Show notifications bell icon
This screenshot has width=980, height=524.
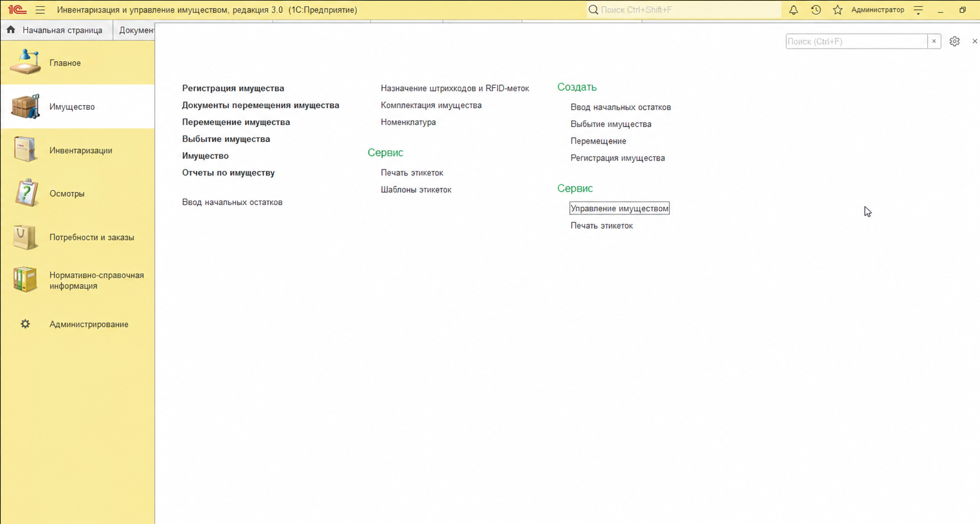coord(793,10)
